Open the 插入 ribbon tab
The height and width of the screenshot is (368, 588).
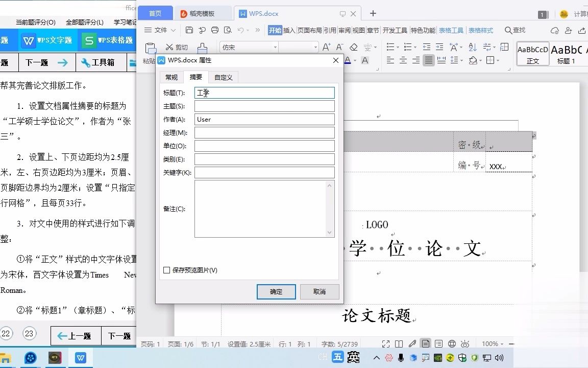(289, 30)
